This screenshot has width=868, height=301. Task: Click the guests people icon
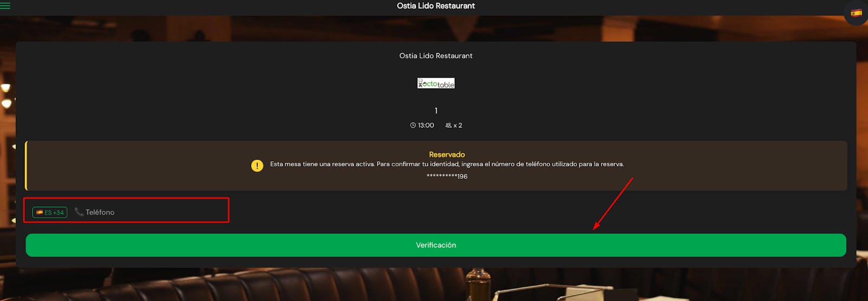(448, 126)
